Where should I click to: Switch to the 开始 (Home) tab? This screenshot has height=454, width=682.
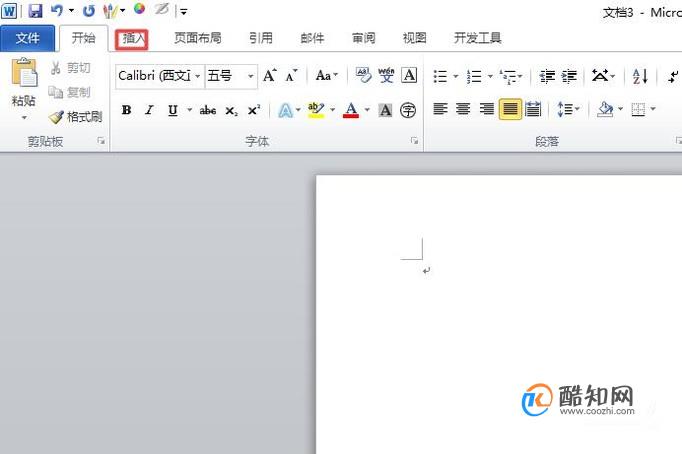click(x=84, y=38)
